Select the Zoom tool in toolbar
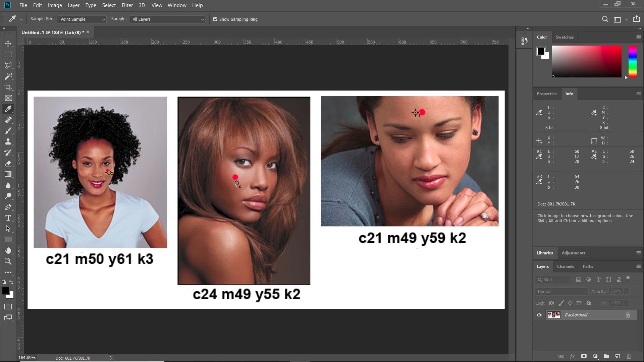The height and width of the screenshot is (362, 644). pyautogui.click(x=8, y=261)
